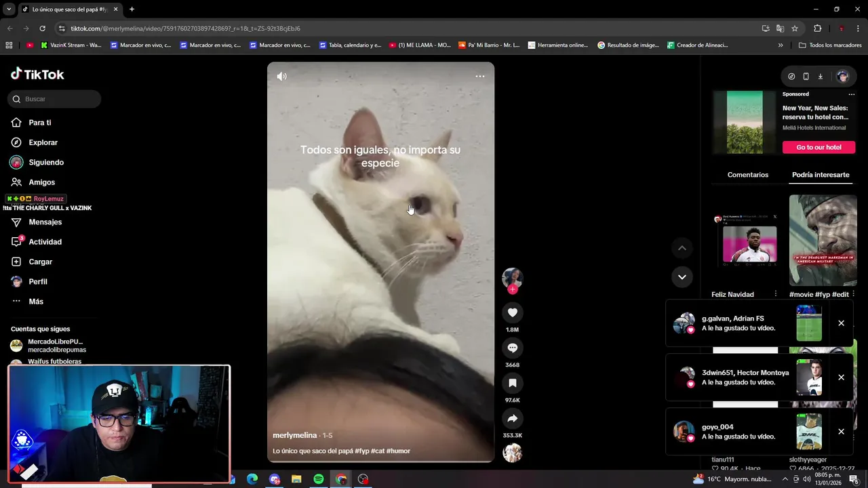Open the merlymelina creator name
The height and width of the screenshot is (488, 868).
[x=294, y=435]
